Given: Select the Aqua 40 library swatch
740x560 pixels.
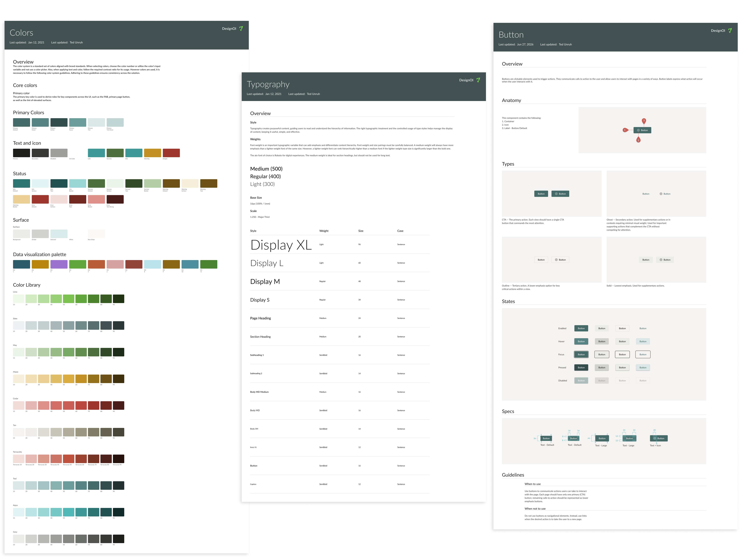Looking at the screenshot, I should [56, 512].
